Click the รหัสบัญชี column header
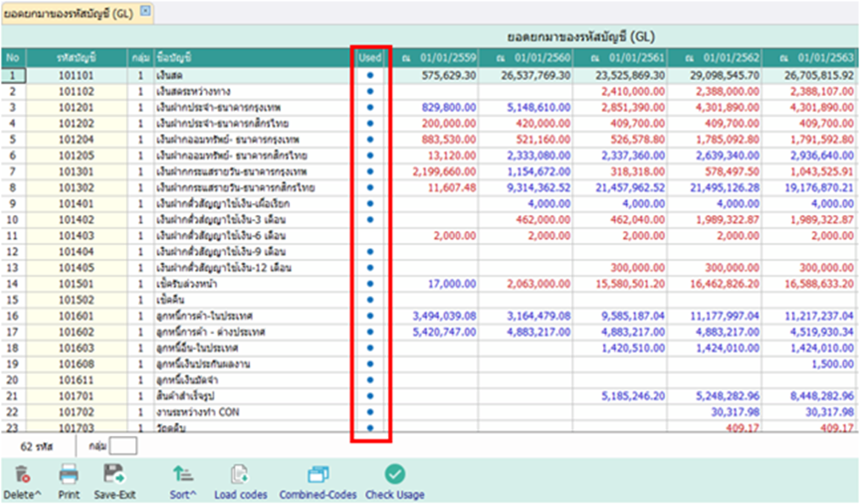Image resolution: width=860 pixels, height=504 pixels. 77,58
